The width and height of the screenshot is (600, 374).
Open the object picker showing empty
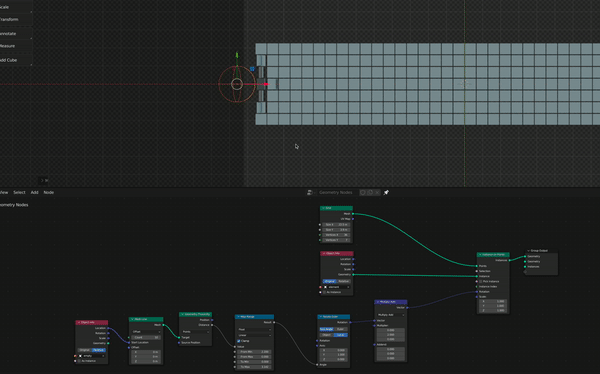[x=92, y=356]
